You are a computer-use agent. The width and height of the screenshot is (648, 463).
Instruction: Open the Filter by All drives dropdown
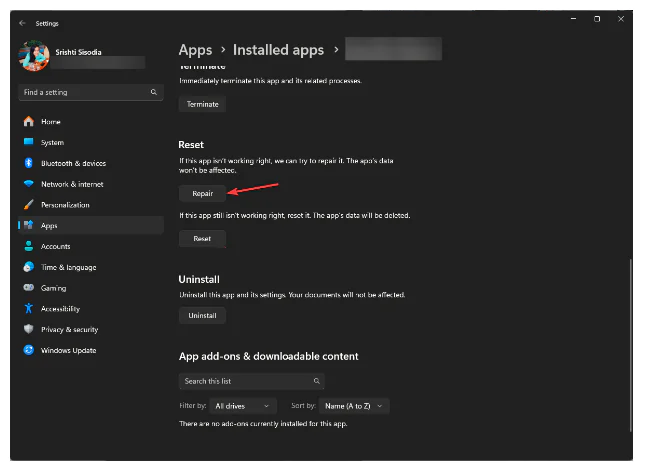pos(243,406)
